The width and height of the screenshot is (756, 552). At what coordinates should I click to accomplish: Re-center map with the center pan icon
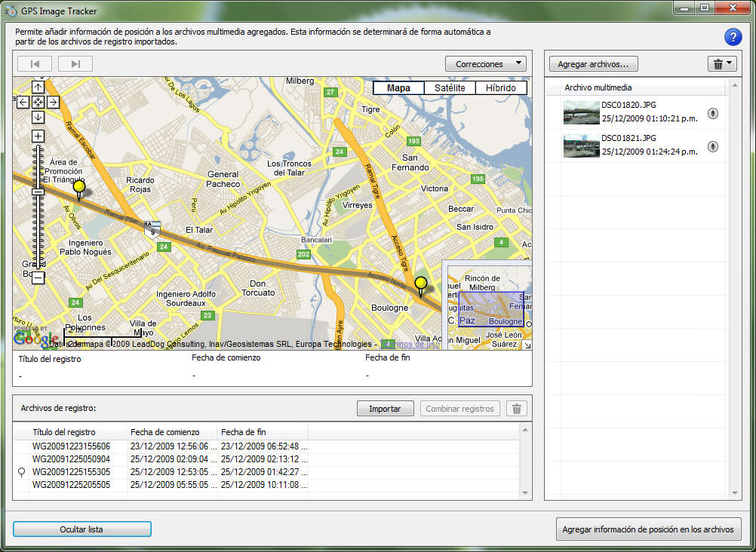click(38, 103)
